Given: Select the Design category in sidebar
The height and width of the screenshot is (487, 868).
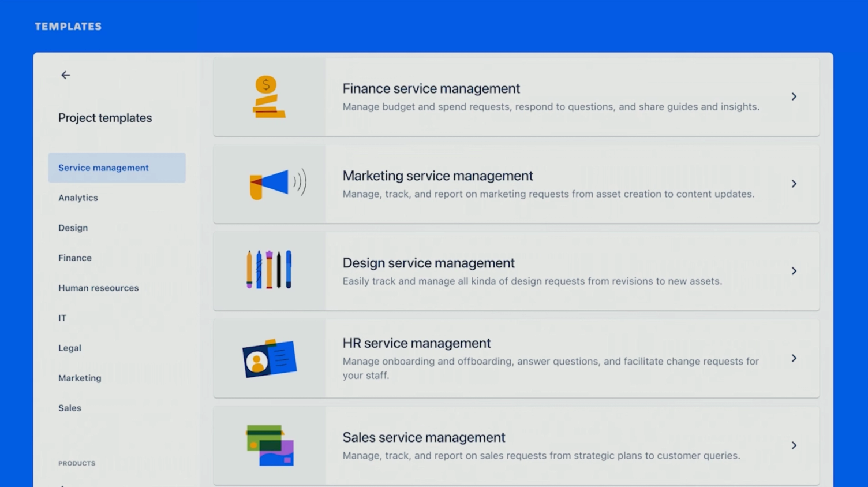Looking at the screenshot, I should click(73, 228).
